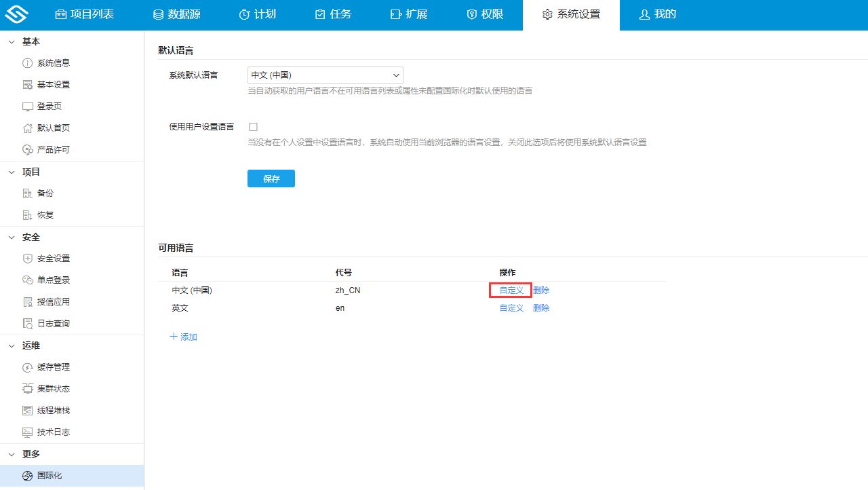Open 系统信息 via its info icon
Image resolution: width=868 pixels, height=490 pixels.
[26, 62]
